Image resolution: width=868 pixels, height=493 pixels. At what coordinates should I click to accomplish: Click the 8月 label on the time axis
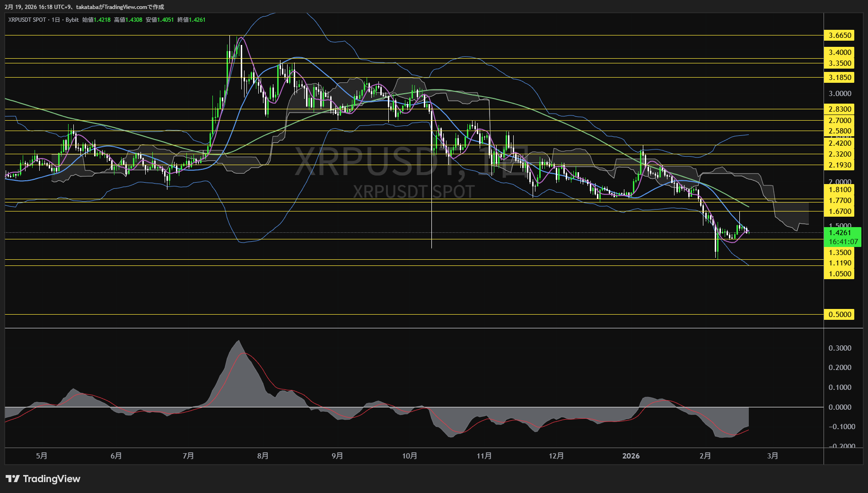[x=263, y=456]
